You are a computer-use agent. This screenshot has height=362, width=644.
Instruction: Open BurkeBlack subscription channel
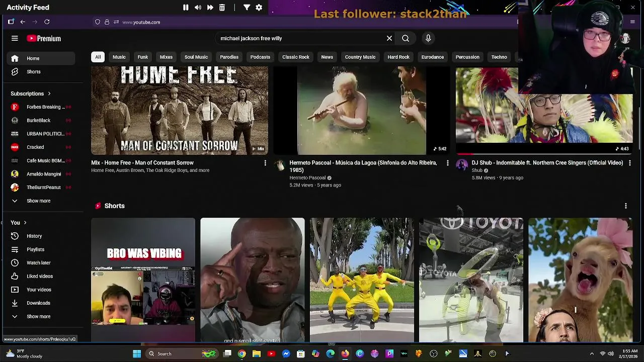[x=40, y=120]
